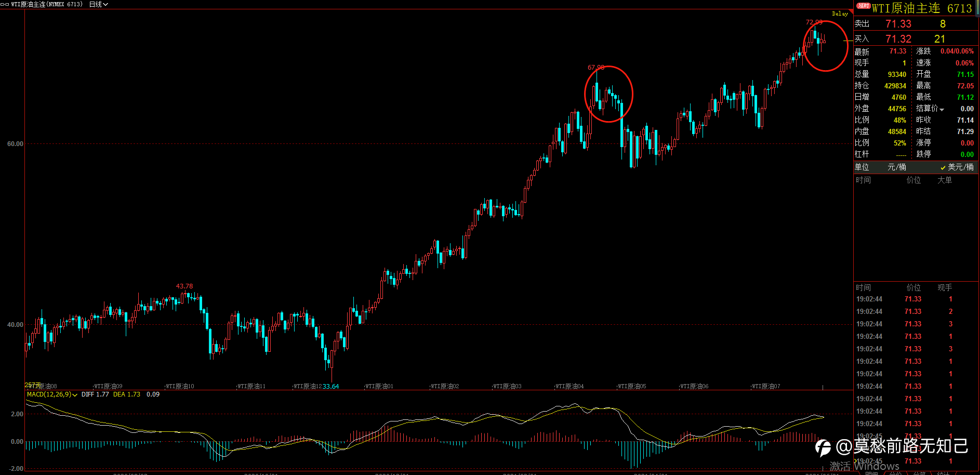
Task: Click the 持仓 value 429834
Action: pyautogui.click(x=895, y=86)
